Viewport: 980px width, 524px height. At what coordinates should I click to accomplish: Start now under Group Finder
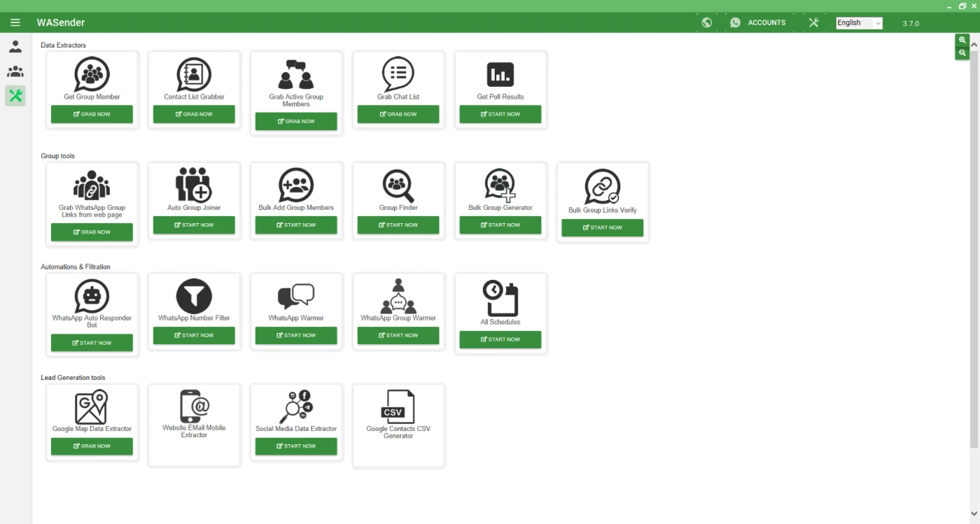pyautogui.click(x=398, y=225)
